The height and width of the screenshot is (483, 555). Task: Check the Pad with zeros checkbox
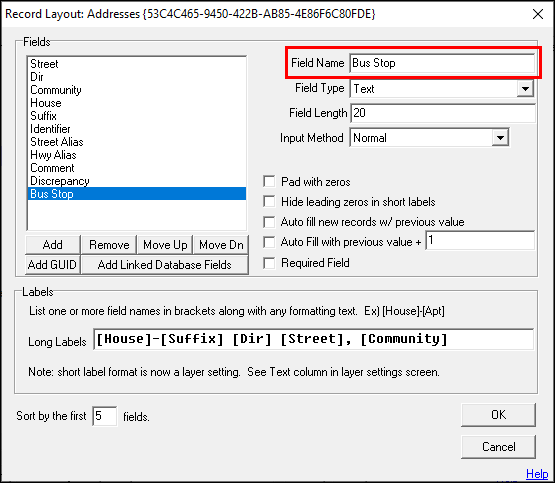pyautogui.click(x=269, y=182)
